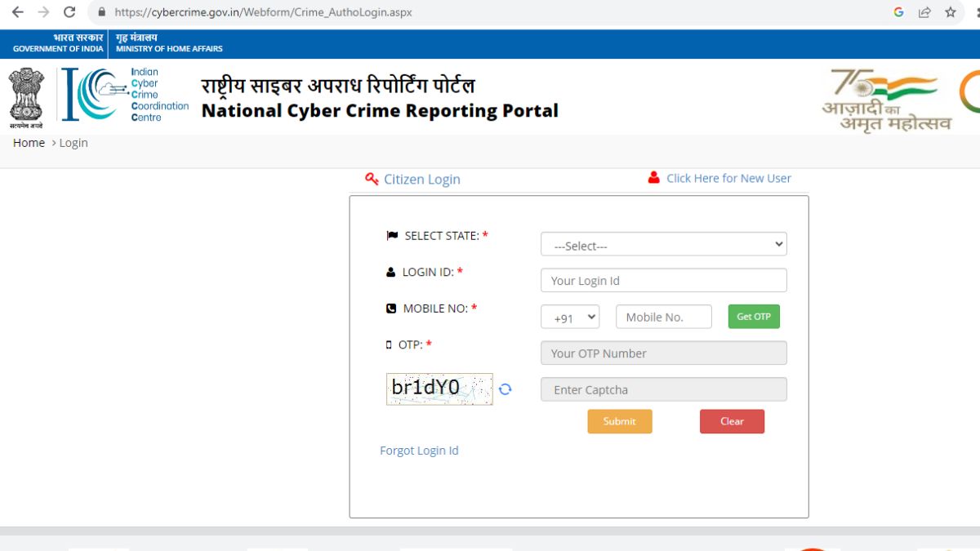
Task: Click the Google icon in address bar
Action: click(x=898, y=12)
